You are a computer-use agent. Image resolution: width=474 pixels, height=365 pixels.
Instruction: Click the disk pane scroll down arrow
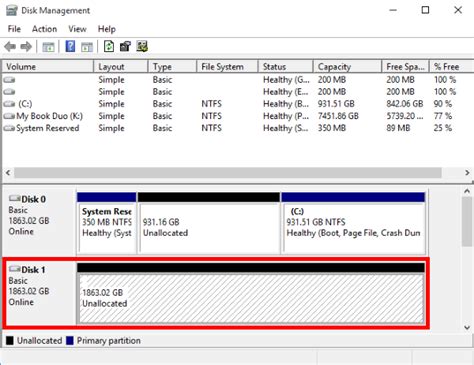pyautogui.click(x=467, y=327)
